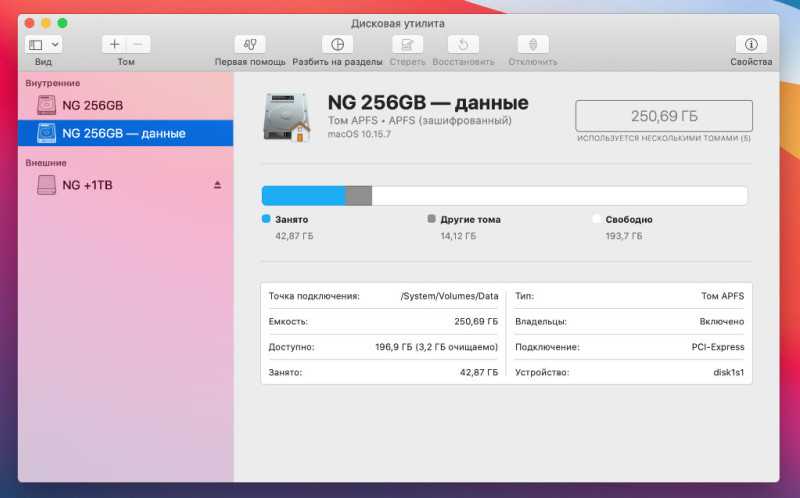Click drive icon beside NG +1TB
Image resolution: width=800 pixels, height=498 pixels.
pyautogui.click(x=46, y=185)
